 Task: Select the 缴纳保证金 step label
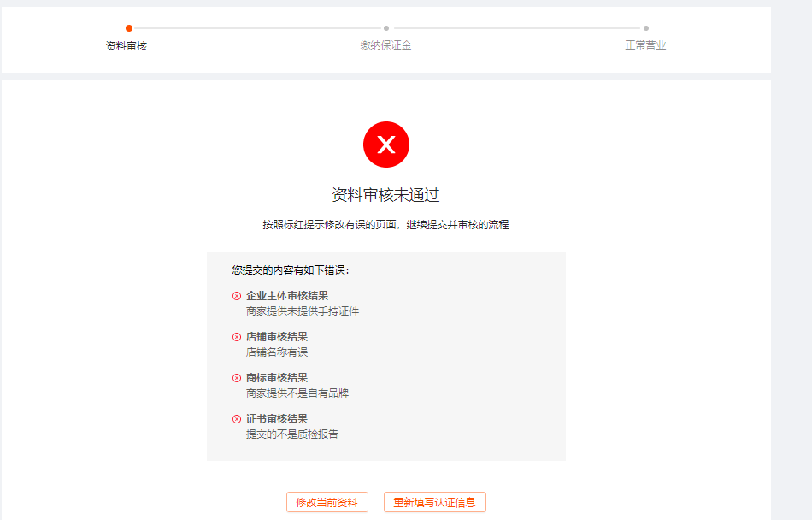pyautogui.click(x=385, y=45)
